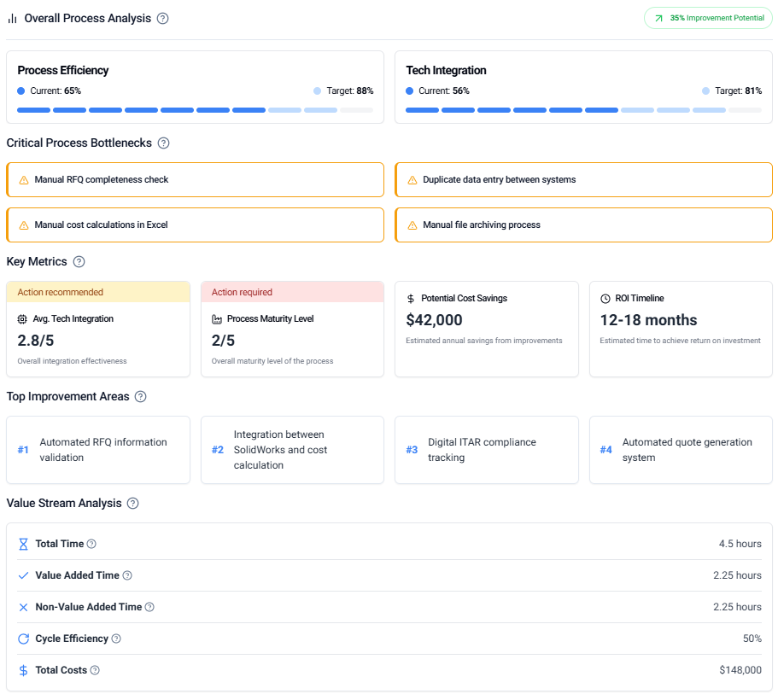This screenshot has width=778, height=700.
Task: Click the 35% Improvement Potential badge
Action: 708,18
